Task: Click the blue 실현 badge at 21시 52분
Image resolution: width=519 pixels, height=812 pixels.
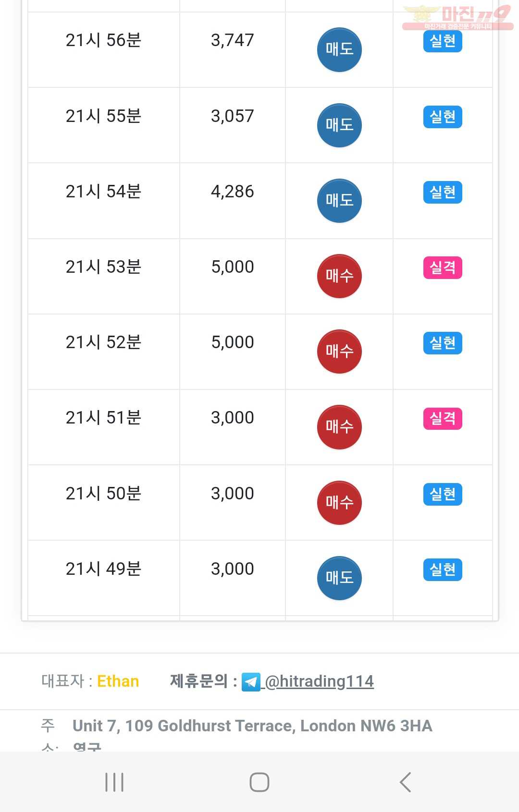Action: point(443,343)
